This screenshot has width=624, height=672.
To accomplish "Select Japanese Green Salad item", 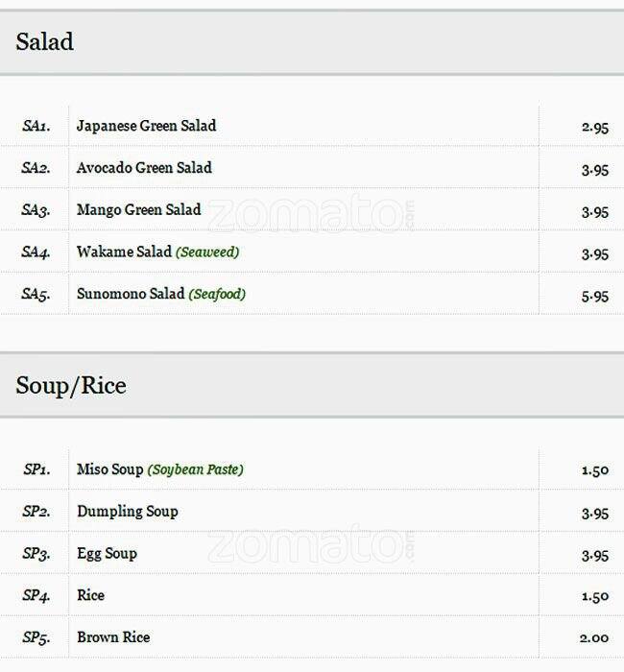I will [x=146, y=126].
